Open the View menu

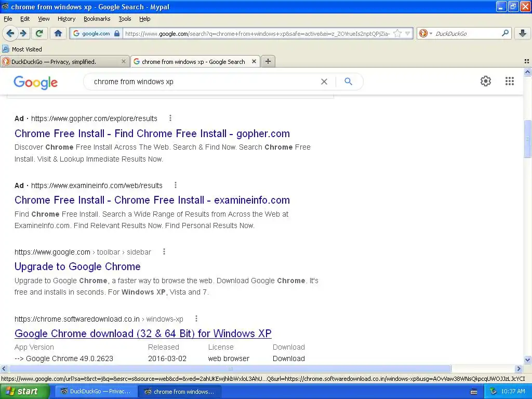[44, 19]
